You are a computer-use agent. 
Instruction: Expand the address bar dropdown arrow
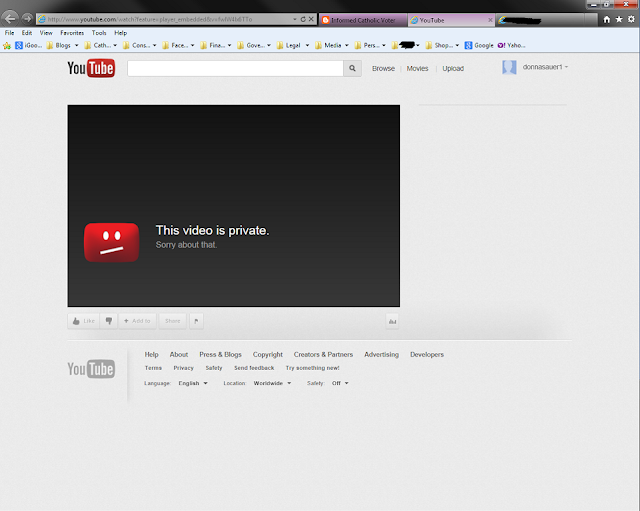tap(295, 19)
